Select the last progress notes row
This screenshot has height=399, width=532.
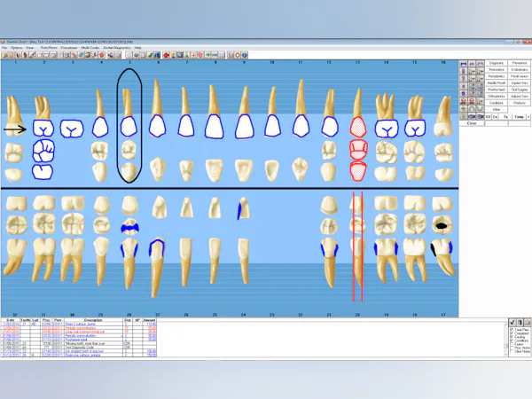pyautogui.click(x=79, y=356)
